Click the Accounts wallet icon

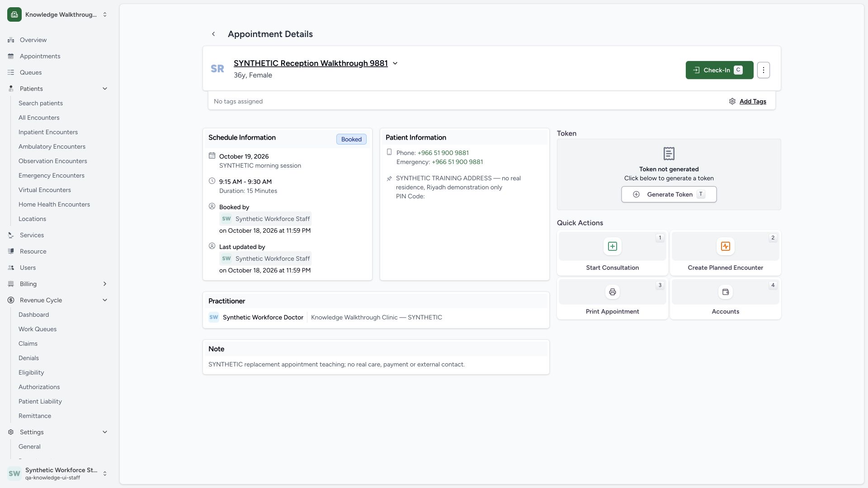[x=726, y=292]
